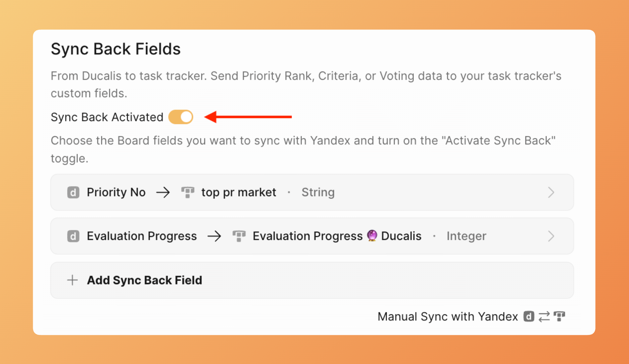This screenshot has height=364, width=629.
Task: Click the arrow between Priority No and top pr market
Action: click(163, 192)
